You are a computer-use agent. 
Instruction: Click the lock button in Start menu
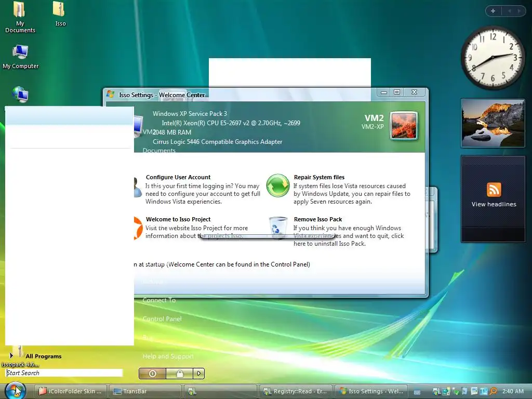[179, 374]
